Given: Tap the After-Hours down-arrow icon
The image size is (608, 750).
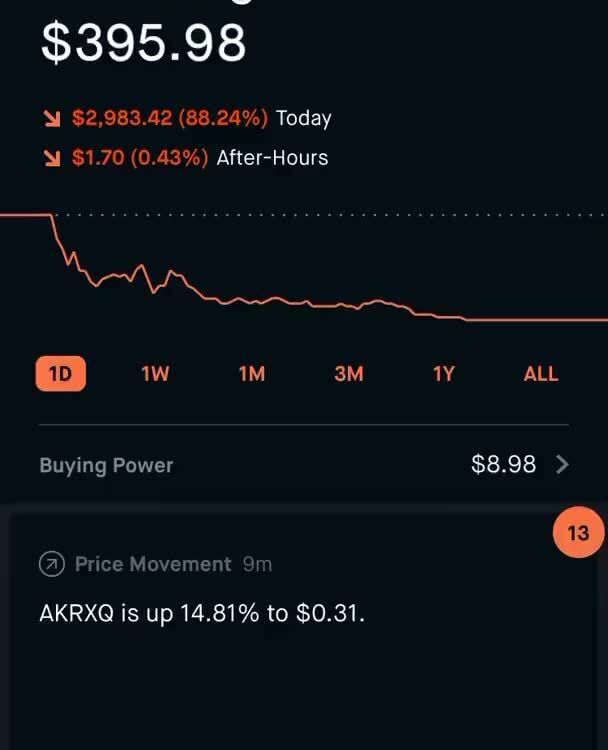Looking at the screenshot, I should point(49,158).
